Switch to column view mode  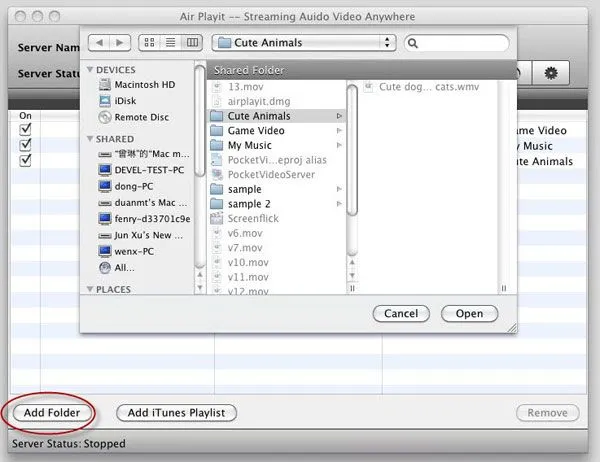pos(191,43)
